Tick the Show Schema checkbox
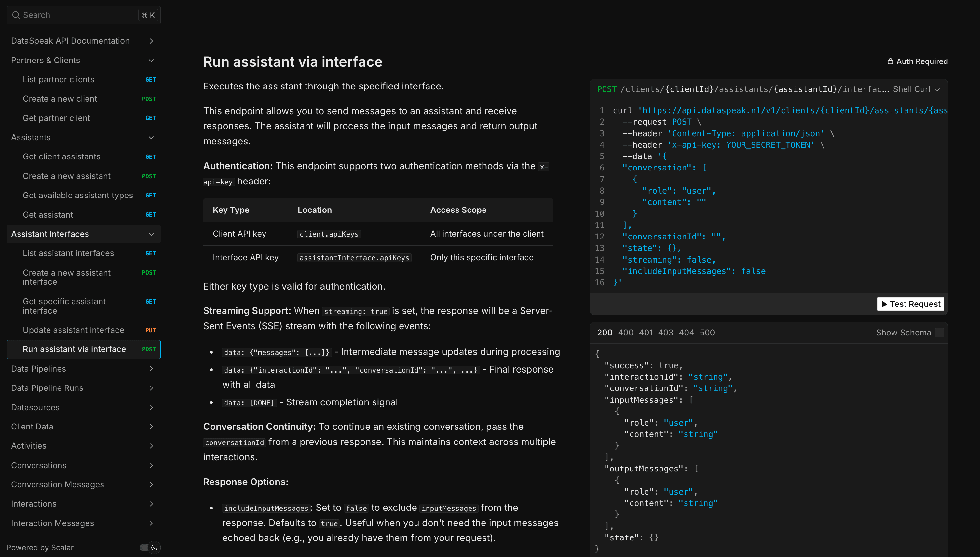Screen dimensions: 980x557 pos(939,333)
